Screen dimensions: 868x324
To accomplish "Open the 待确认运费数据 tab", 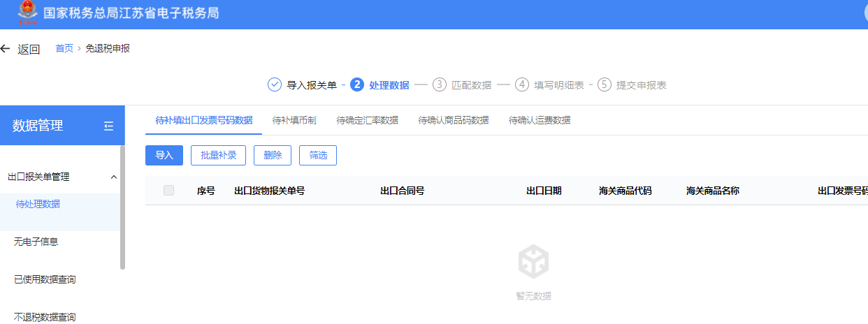I will (x=540, y=120).
